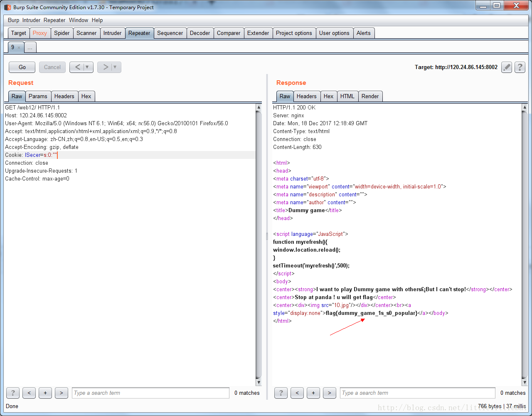Screen dimensions: 532x416
Task: Switch to the Sequencer tab
Action: click(x=170, y=33)
